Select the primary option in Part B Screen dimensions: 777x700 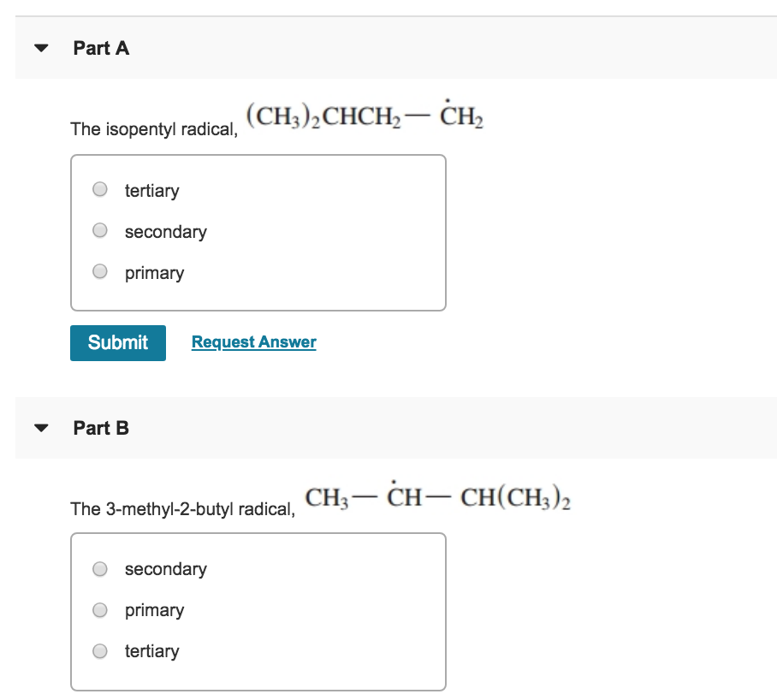(x=99, y=609)
